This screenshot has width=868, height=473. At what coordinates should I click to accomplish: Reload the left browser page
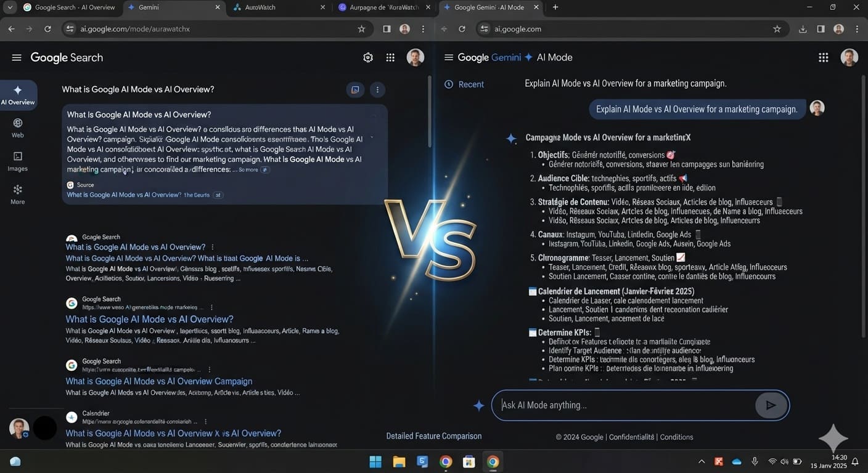(x=47, y=29)
